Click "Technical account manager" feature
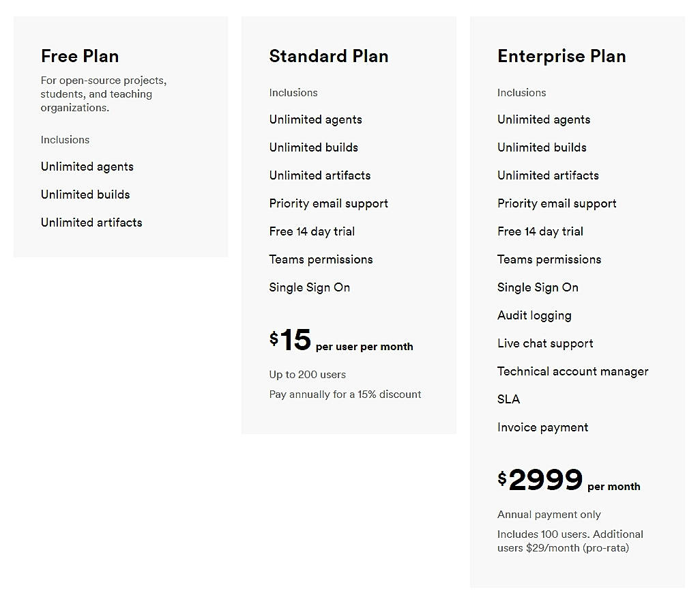The height and width of the screenshot is (602, 700). click(572, 371)
